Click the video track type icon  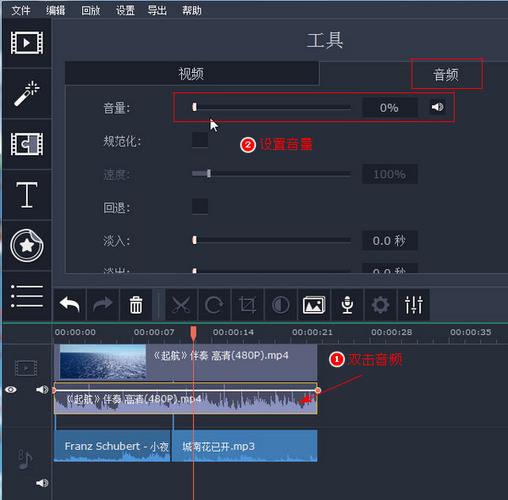pyautogui.click(x=26, y=368)
